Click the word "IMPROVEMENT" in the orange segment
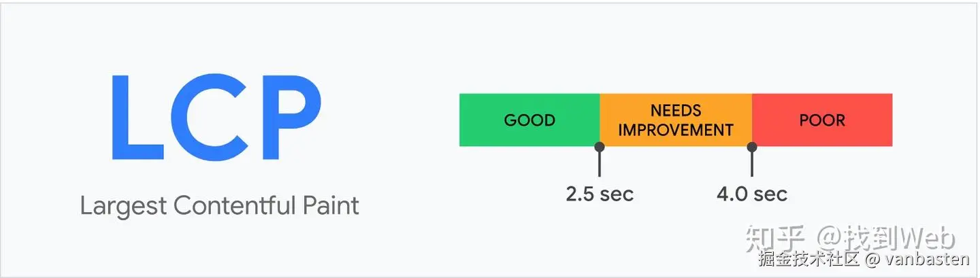 [676, 130]
